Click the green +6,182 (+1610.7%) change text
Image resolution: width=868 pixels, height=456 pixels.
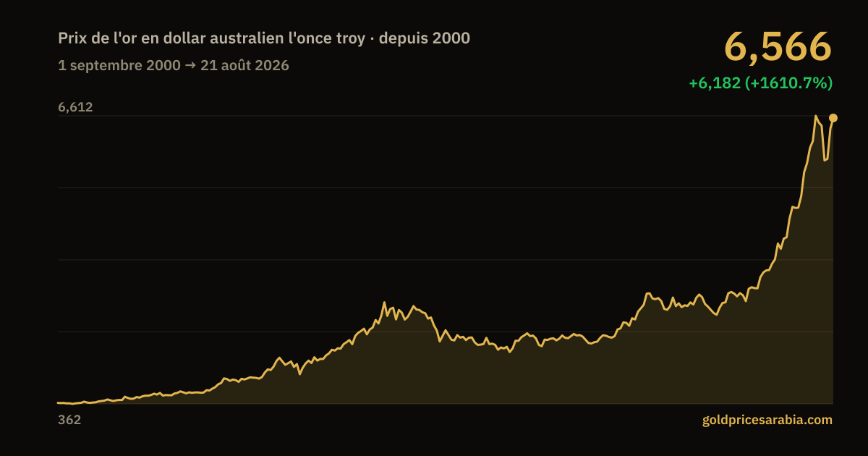coord(761,83)
